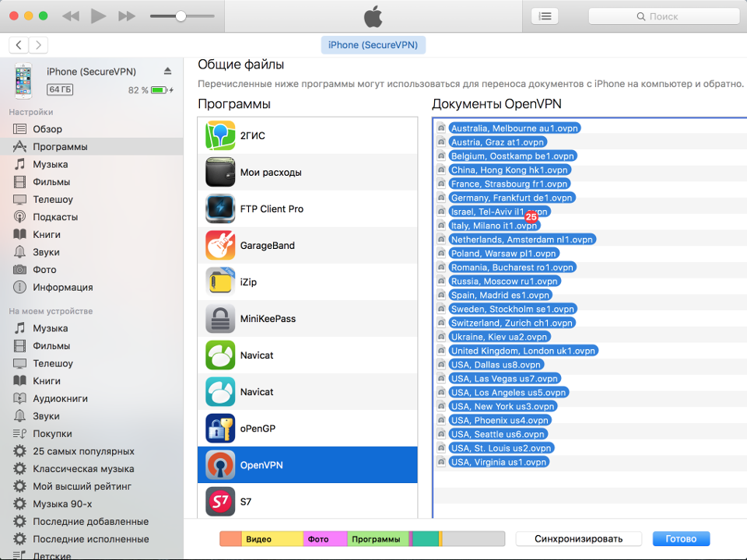Viewport: 747px width, 560px height.
Task: Skip back to previous track
Action: click(71, 16)
